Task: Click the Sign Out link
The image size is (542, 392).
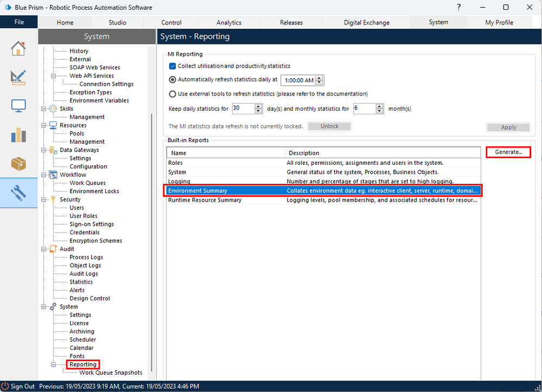Action: pyautogui.click(x=22, y=386)
